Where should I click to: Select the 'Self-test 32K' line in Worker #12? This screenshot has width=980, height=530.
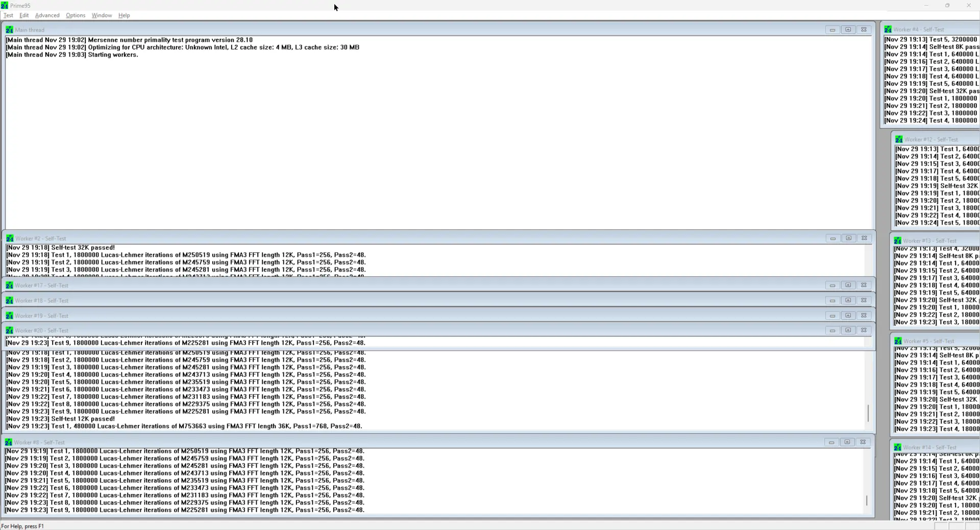click(937, 186)
